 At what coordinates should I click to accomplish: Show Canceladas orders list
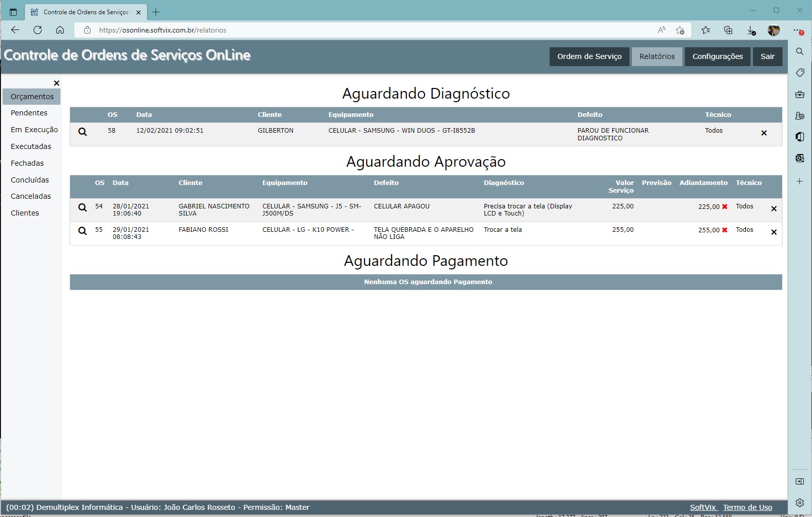pos(31,196)
